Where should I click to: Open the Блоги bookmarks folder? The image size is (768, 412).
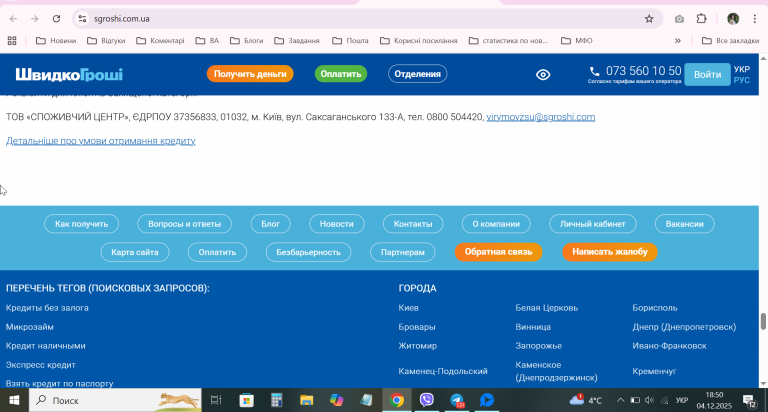(247, 41)
